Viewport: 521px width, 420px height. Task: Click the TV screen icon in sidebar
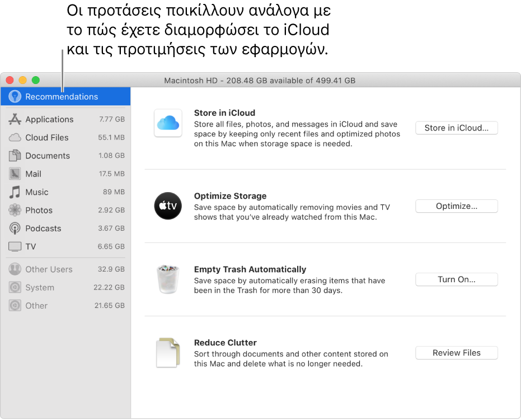click(15, 246)
